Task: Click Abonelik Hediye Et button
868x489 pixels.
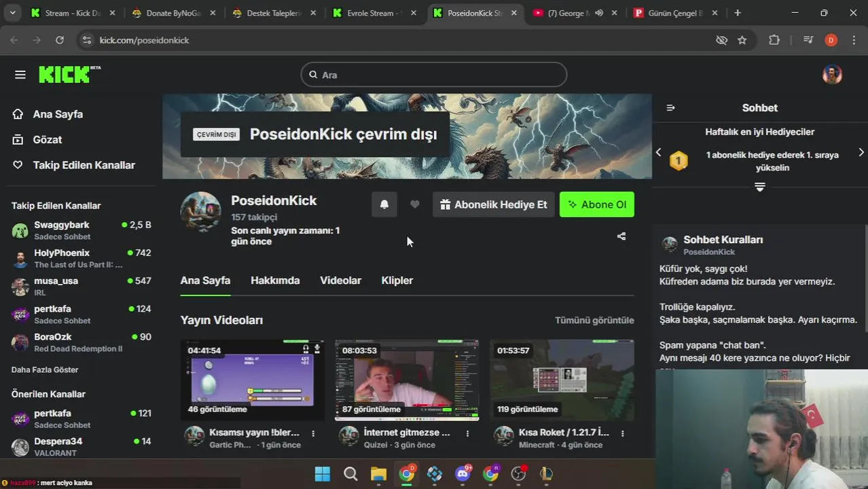Action: coord(494,204)
